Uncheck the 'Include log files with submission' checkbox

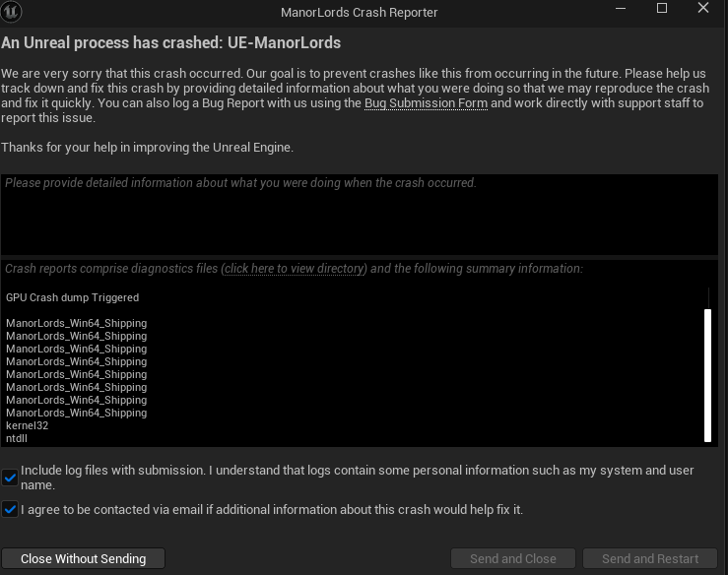(x=10, y=478)
